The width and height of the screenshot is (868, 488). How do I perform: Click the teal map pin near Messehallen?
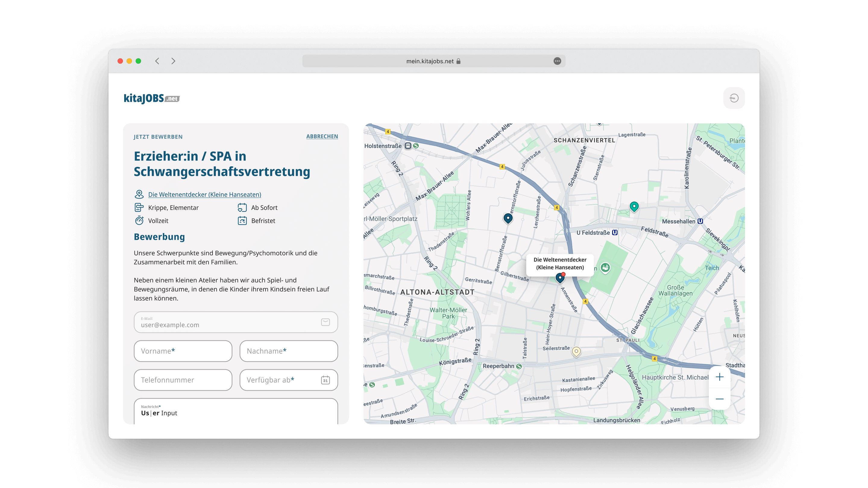[x=634, y=206]
